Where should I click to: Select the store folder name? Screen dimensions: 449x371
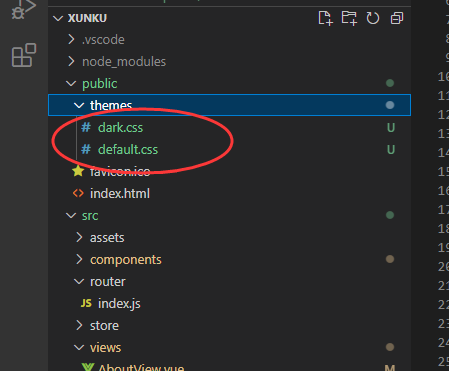click(x=104, y=326)
